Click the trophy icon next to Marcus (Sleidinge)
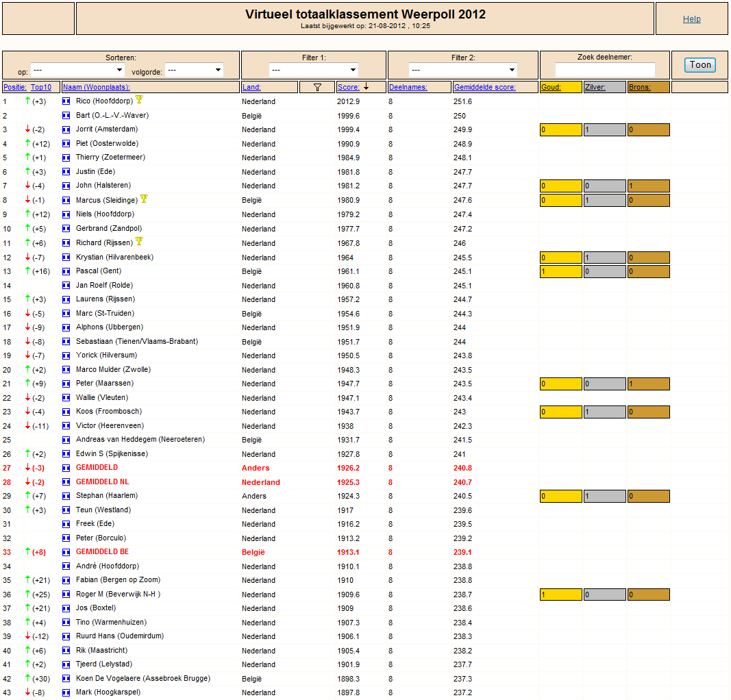731x700 pixels. (144, 199)
